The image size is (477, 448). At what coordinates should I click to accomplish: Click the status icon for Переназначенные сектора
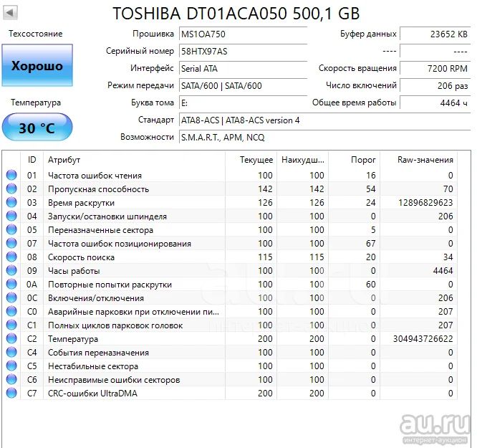click(11, 230)
